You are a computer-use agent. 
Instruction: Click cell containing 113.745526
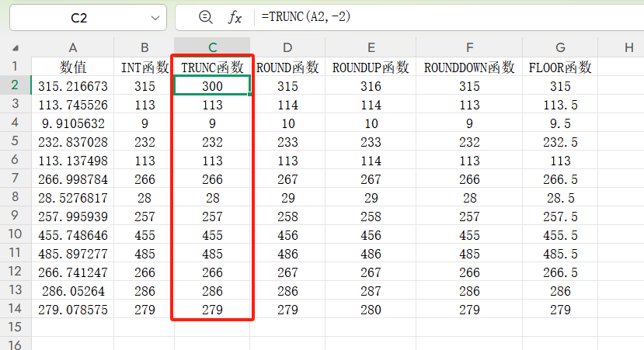point(73,105)
